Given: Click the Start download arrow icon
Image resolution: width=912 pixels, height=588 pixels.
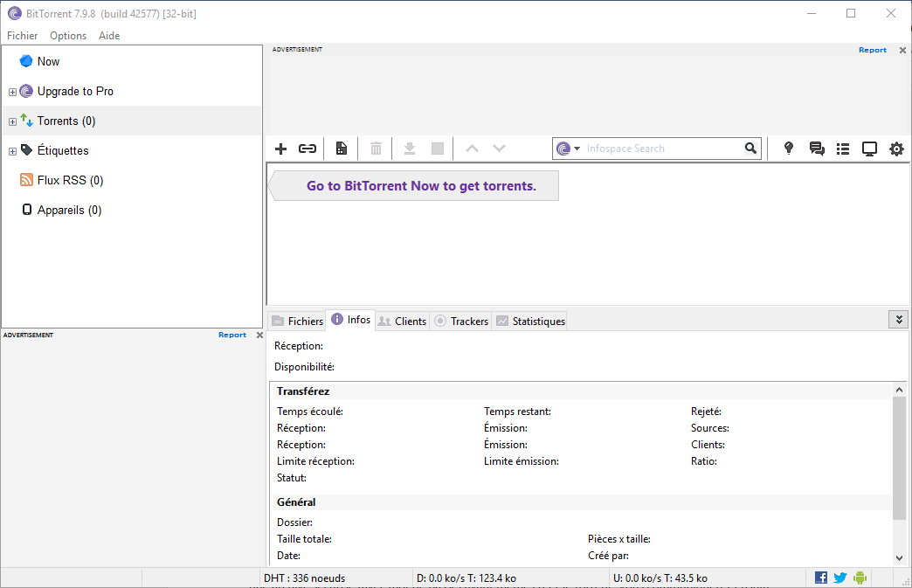Looking at the screenshot, I should (410, 149).
